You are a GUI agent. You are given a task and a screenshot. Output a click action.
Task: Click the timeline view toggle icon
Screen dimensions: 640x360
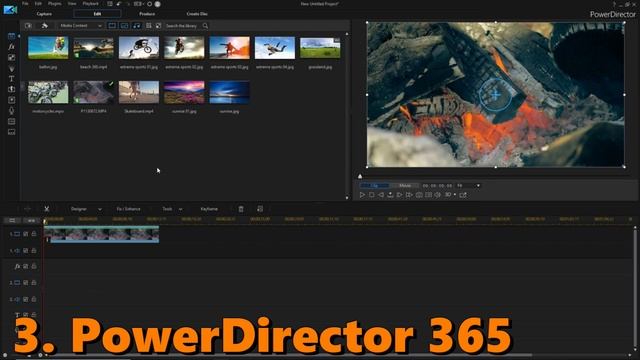tap(12, 220)
